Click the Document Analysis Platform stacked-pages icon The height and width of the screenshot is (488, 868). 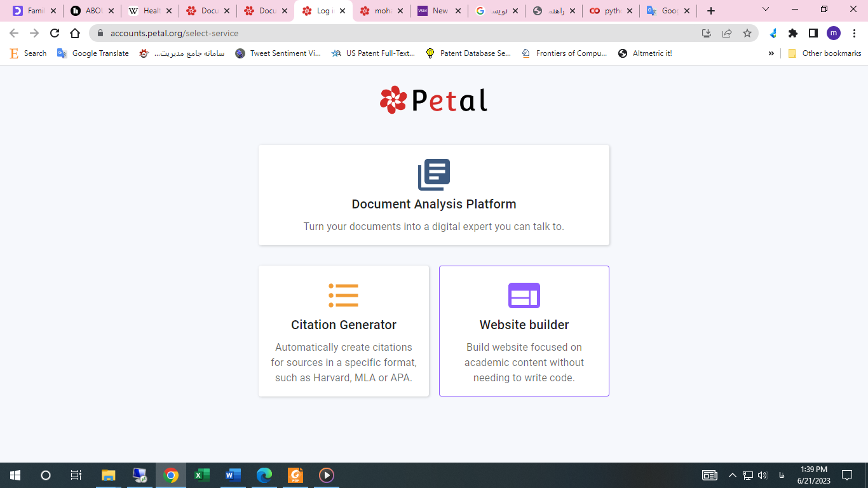[x=434, y=175]
